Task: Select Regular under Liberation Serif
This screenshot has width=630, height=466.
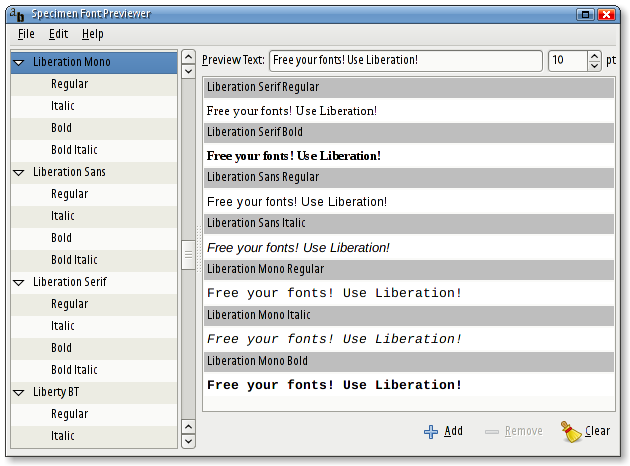Action: [x=94, y=305]
